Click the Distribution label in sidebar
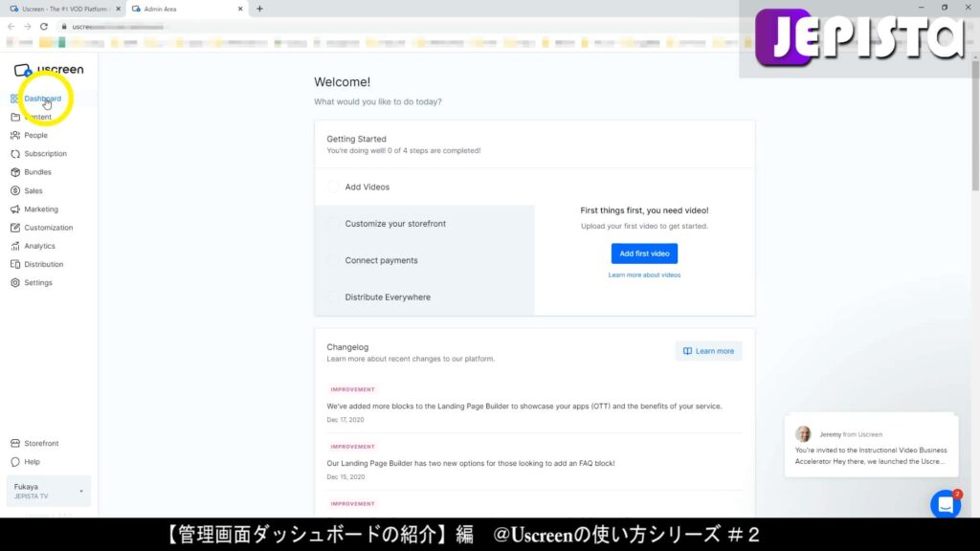 point(44,265)
